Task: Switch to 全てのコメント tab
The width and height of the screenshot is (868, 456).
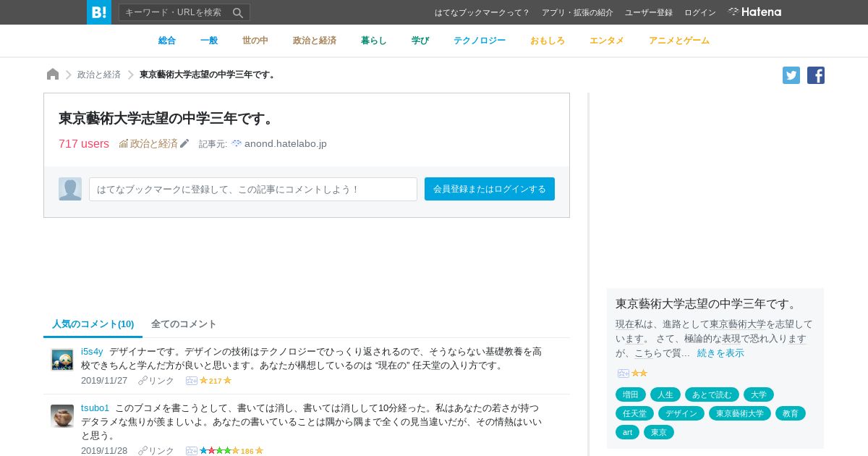Action: 184,324
